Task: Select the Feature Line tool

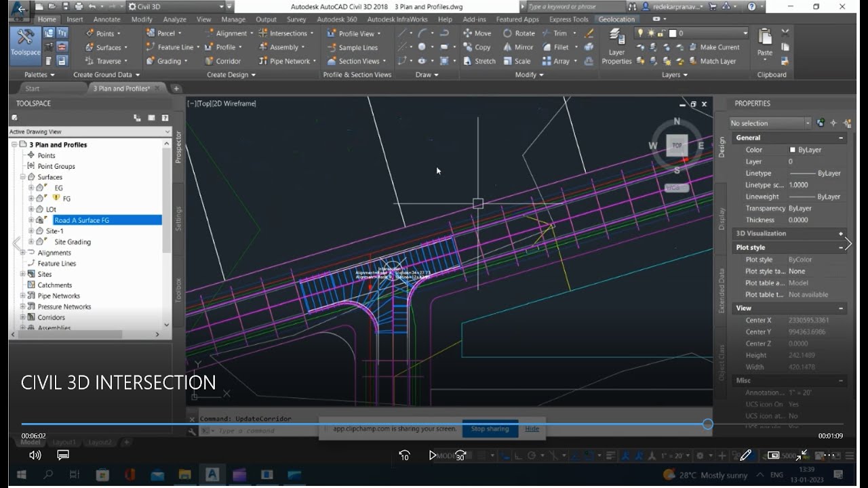Action: point(172,47)
